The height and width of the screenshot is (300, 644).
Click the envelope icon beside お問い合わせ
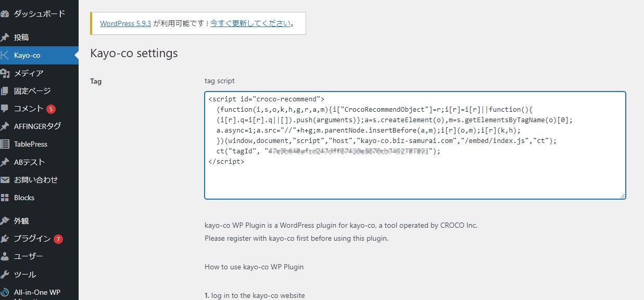(x=4, y=180)
